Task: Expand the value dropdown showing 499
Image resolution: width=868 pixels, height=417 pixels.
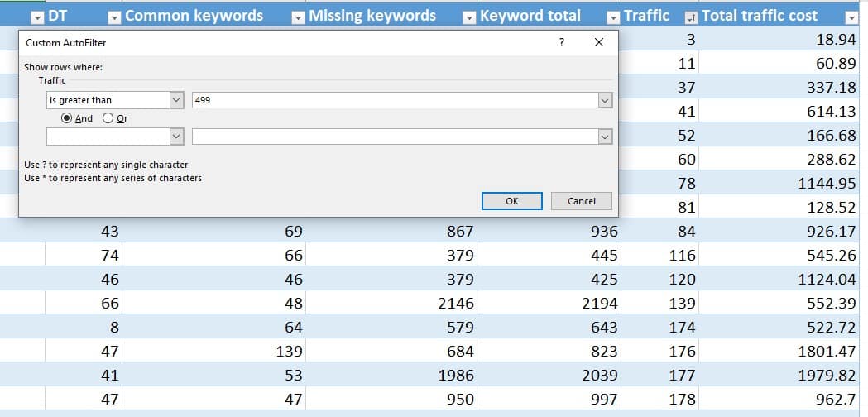Action: [x=605, y=100]
